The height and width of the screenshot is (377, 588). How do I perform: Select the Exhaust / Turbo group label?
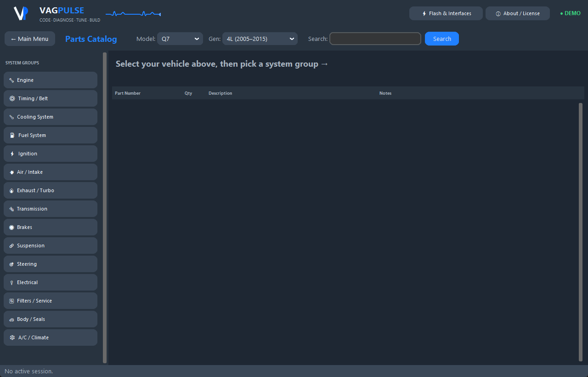click(35, 190)
